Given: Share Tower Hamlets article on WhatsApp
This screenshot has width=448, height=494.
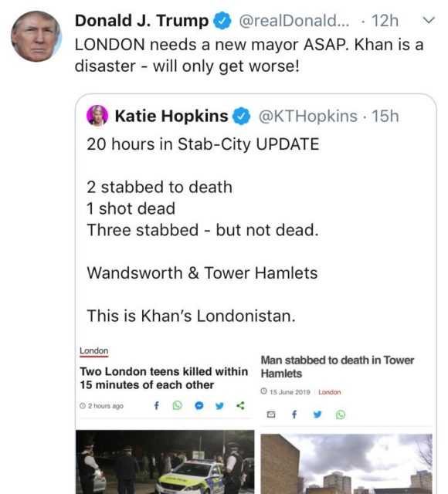Looking at the screenshot, I should pyautogui.click(x=341, y=414).
